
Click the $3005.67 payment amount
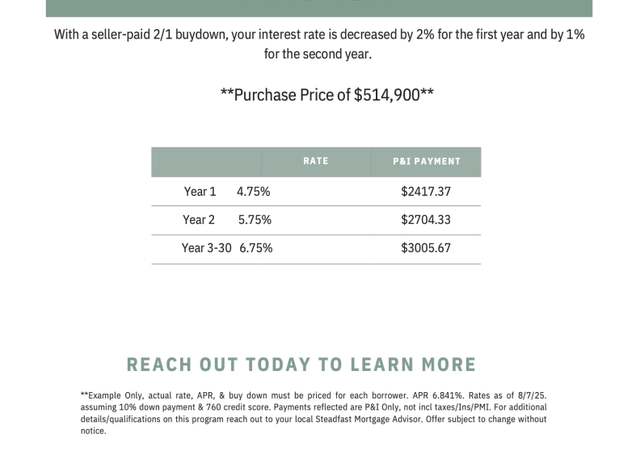[x=426, y=248]
